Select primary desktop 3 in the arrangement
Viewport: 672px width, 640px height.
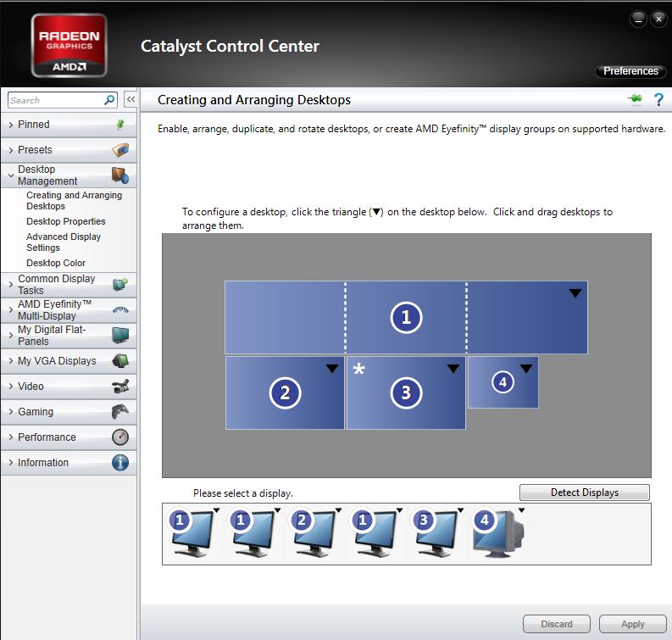(406, 392)
